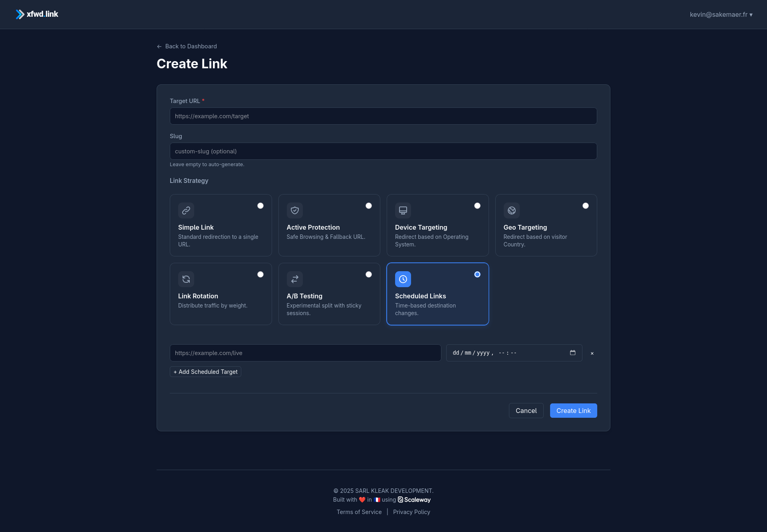Image resolution: width=767 pixels, height=532 pixels.
Task: Click Add Scheduled Target button
Action: (x=205, y=372)
